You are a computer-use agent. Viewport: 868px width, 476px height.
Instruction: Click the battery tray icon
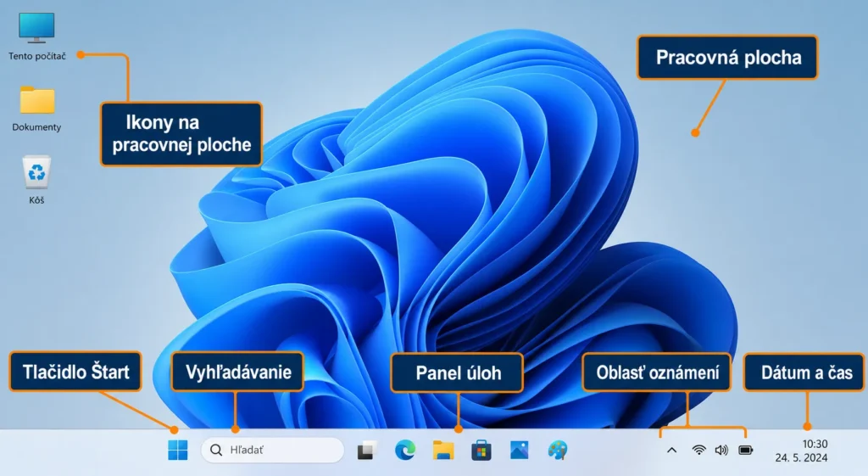pyautogui.click(x=746, y=450)
